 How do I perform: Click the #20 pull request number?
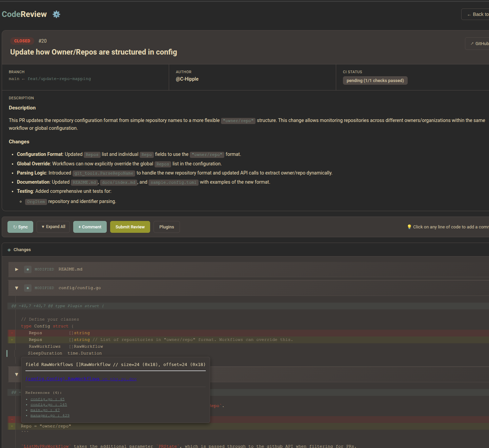pyautogui.click(x=43, y=41)
